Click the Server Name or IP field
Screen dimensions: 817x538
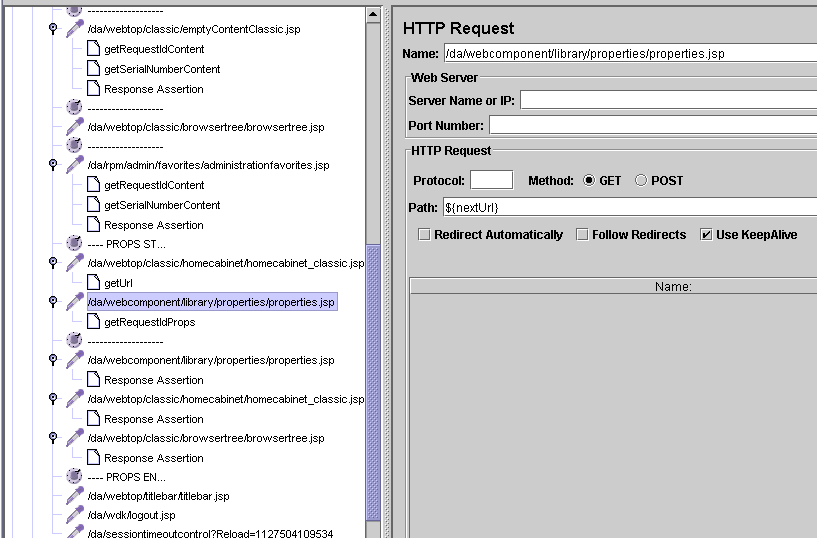(x=669, y=100)
